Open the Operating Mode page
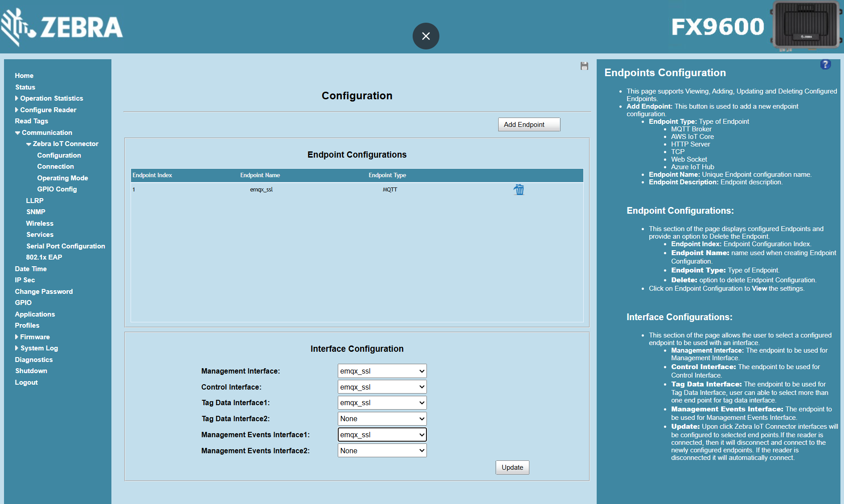 pos(62,178)
